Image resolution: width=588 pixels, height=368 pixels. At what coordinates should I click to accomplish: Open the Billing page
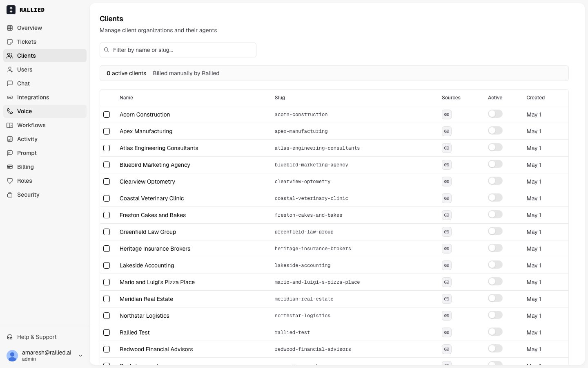[45, 167]
